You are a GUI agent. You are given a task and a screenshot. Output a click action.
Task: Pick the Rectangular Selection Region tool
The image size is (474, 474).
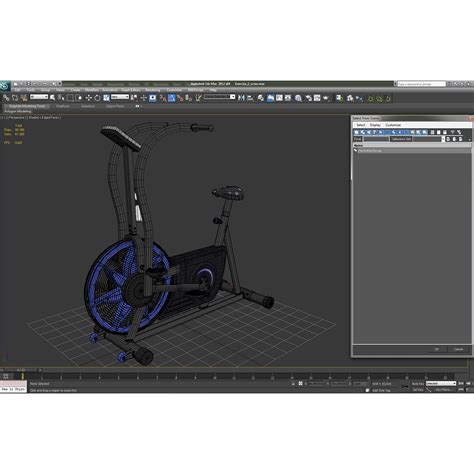70,98
